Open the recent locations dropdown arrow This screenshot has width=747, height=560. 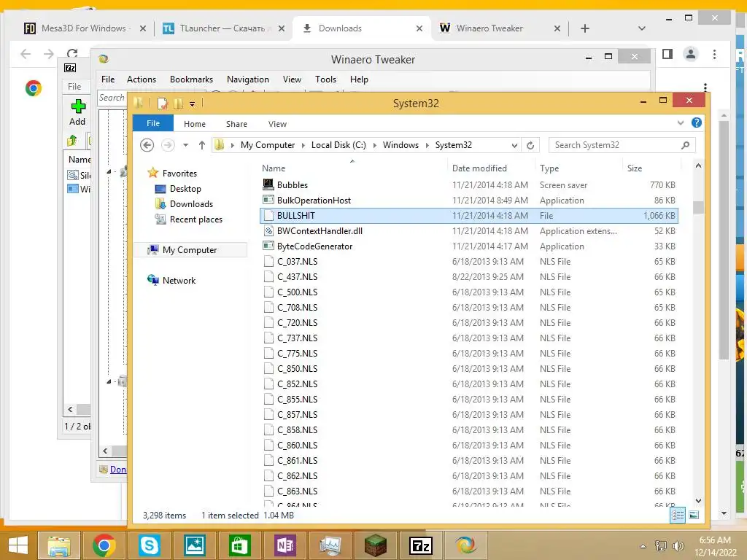186,145
